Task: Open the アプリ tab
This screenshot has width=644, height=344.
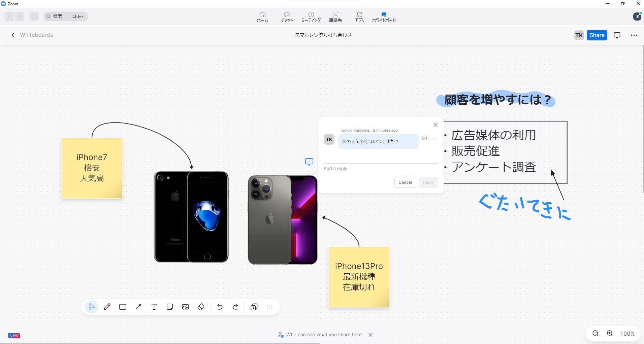Action: [x=360, y=17]
